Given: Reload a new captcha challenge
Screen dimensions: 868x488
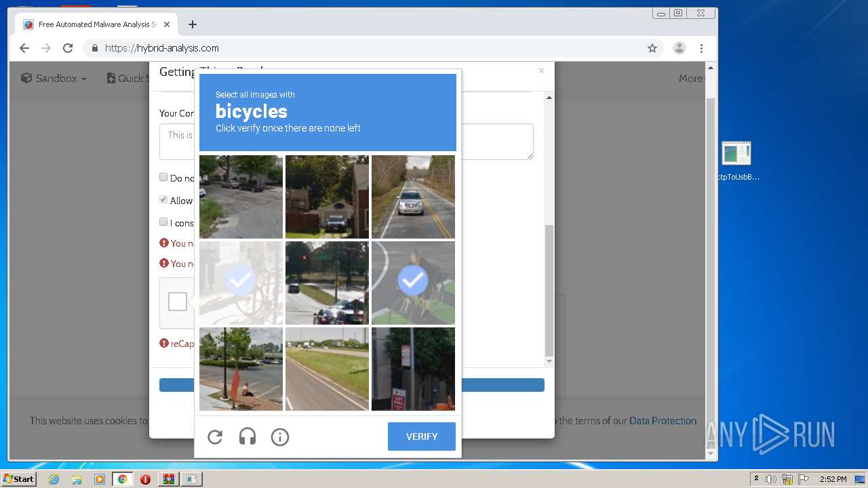Looking at the screenshot, I should [215, 437].
